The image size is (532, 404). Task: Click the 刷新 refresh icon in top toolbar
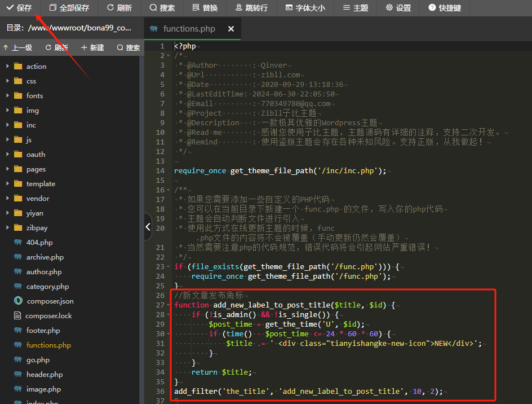point(119,8)
